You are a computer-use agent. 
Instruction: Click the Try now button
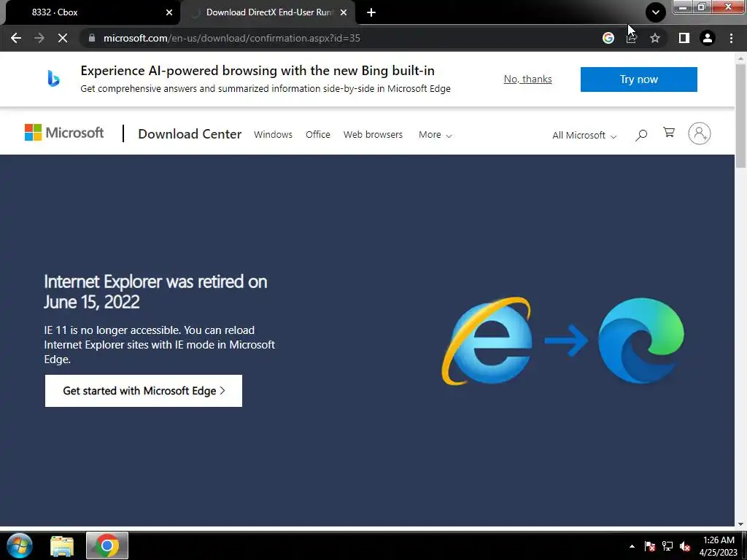pos(639,79)
